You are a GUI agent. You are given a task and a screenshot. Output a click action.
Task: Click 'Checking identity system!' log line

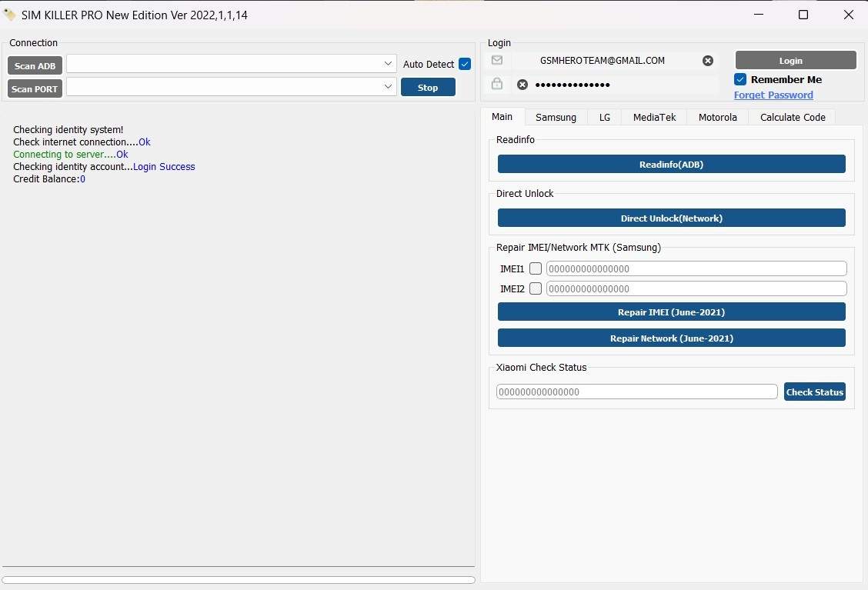coord(68,129)
